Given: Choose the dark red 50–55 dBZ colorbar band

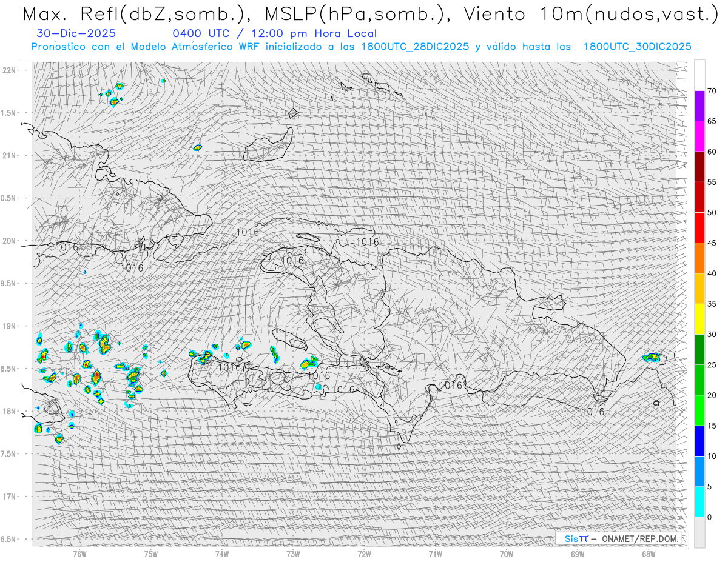Looking at the screenshot, I should (699, 197).
